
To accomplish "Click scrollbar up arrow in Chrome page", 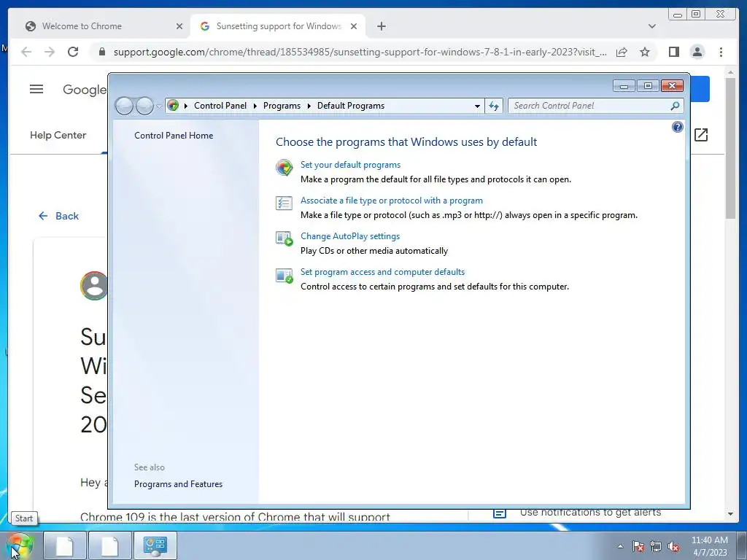I will coord(730,72).
